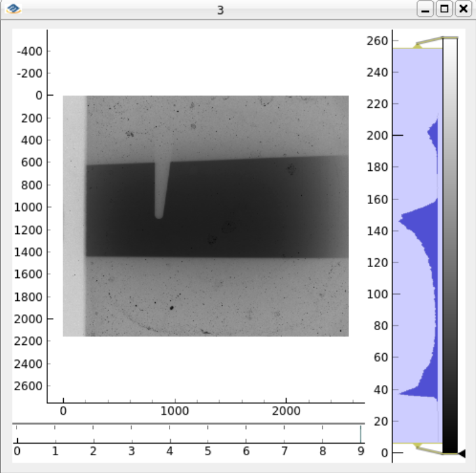Click the -400 label on the y axis
Screen dimensions: 476x473
(30, 51)
